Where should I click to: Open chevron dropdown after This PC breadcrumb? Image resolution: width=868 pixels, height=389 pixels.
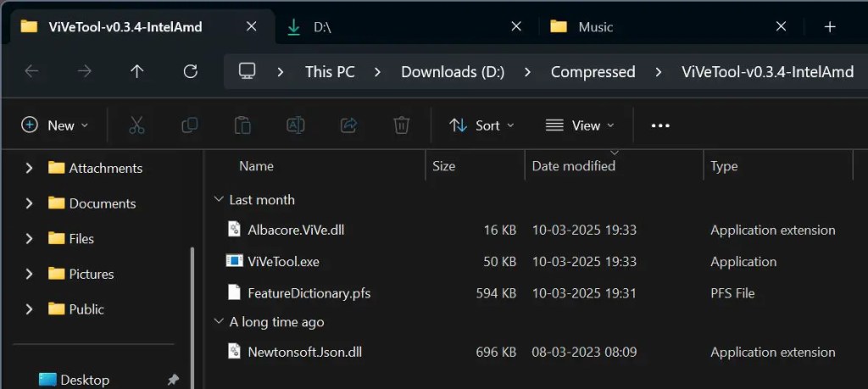pos(378,72)
